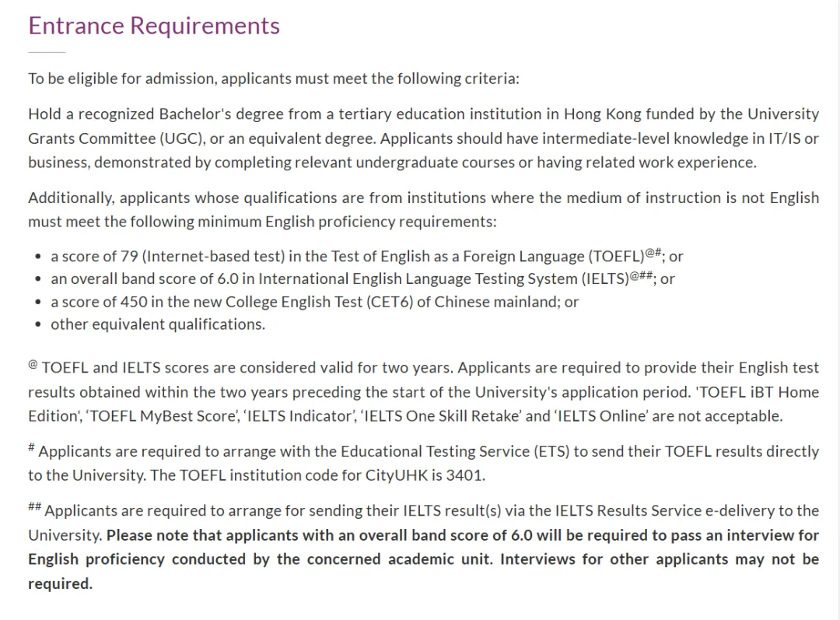
Task: Click the 'To be eligible for admission' sentence
Action: coord(273,79)
